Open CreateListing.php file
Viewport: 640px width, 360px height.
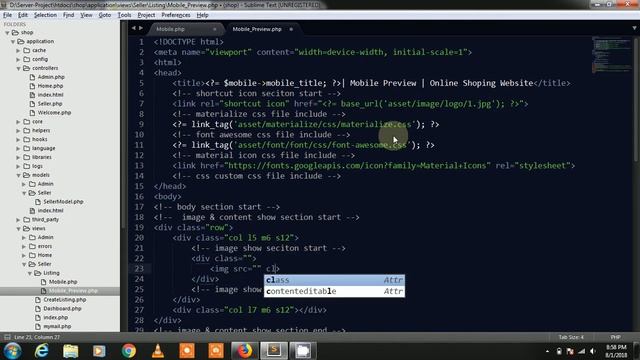pyautogui.click(x=64, y=300)
